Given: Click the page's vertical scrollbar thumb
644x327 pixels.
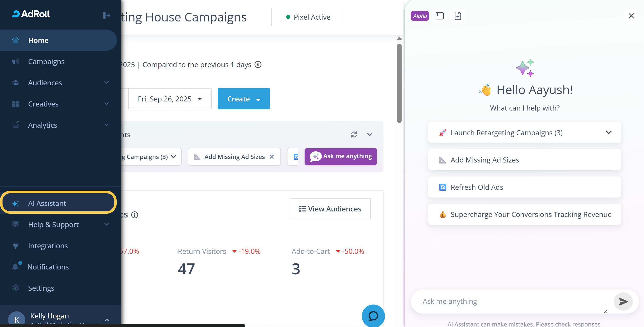Looking at the screenshot, I should 399,83.
